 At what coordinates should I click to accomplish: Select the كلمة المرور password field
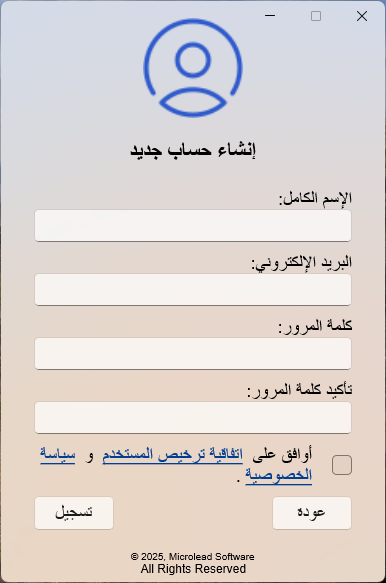[x=193, y=354]
